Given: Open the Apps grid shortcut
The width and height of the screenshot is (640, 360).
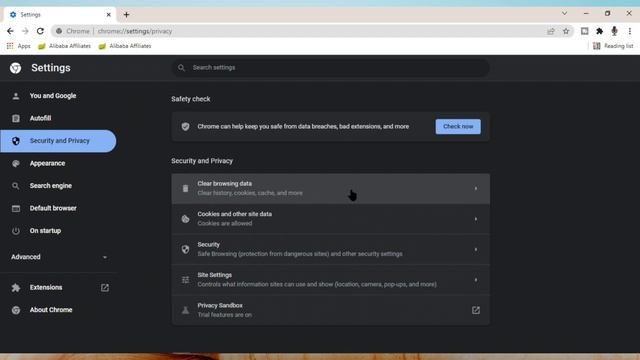Looking at the screenshot, I should (18, 46).
